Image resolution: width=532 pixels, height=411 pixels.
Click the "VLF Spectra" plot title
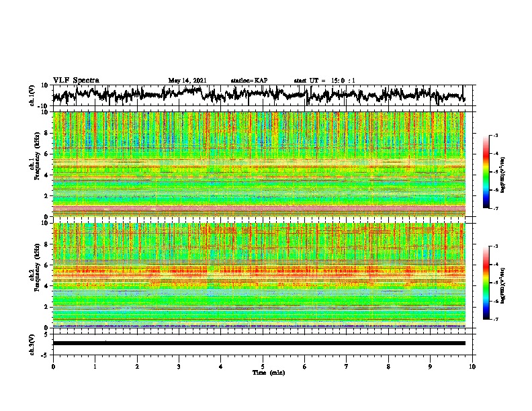[76, 81]
